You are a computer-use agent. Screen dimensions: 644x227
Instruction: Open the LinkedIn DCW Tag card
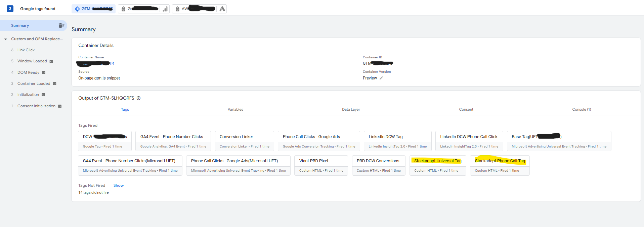point(398,141)
